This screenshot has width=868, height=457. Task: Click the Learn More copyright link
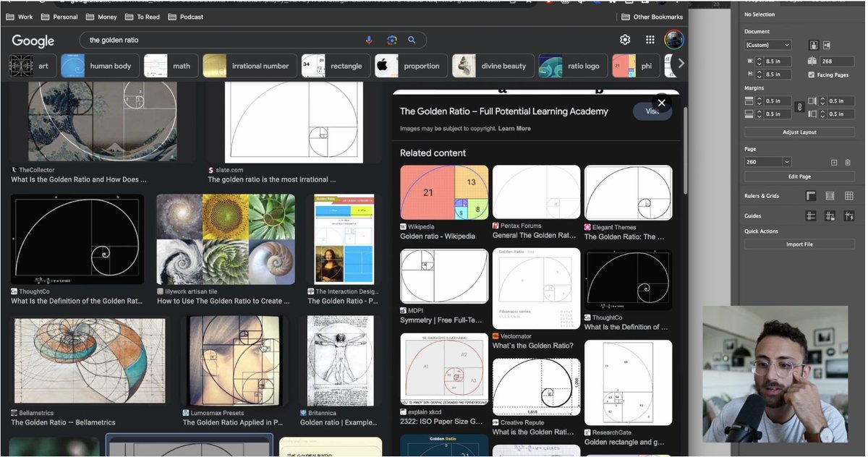pyautogui.click(x=514, y=129)
